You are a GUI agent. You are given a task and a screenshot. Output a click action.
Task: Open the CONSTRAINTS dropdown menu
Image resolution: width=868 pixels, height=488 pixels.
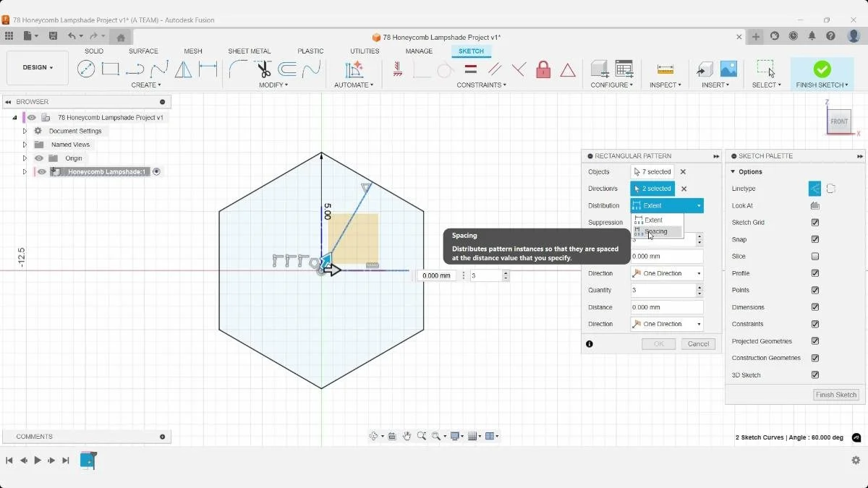click(482, 85)
